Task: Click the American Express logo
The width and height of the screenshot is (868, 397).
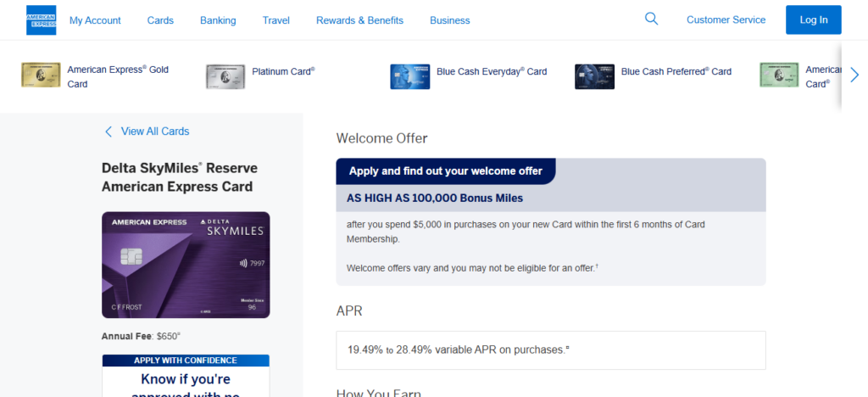Action: pos(41,20)
